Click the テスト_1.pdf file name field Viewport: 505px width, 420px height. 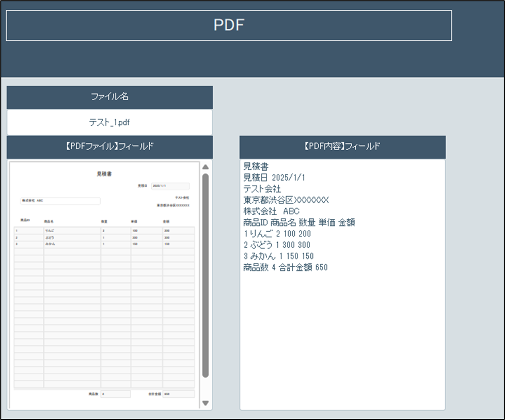click(109, 122)
